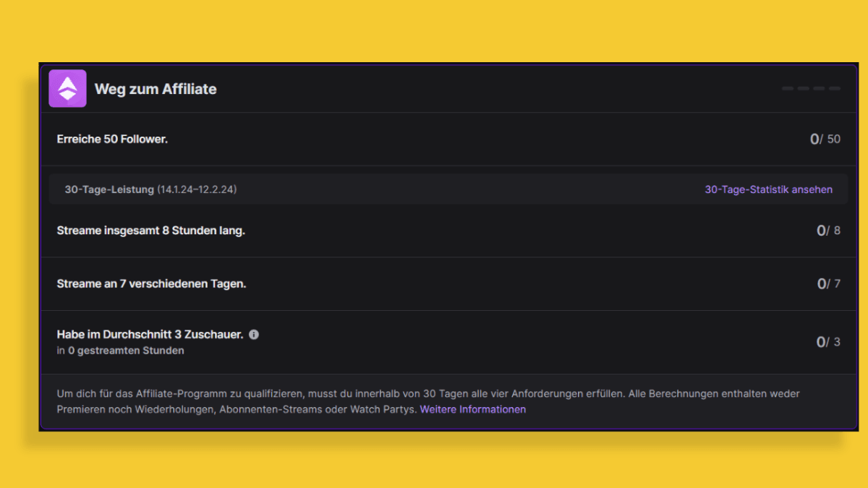Click the last progress pill at top right

tap(835, 88)
